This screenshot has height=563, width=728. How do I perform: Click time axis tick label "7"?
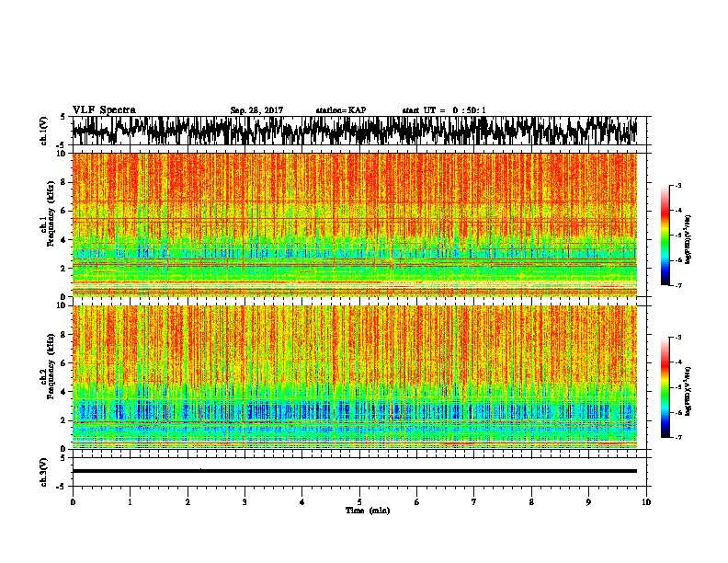click(x=474, y=502)
